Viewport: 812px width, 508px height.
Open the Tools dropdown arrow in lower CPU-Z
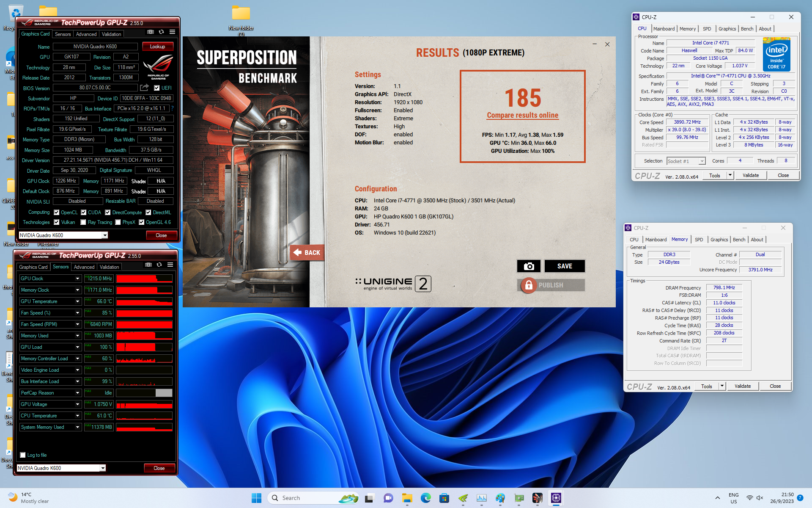[722, 386]
